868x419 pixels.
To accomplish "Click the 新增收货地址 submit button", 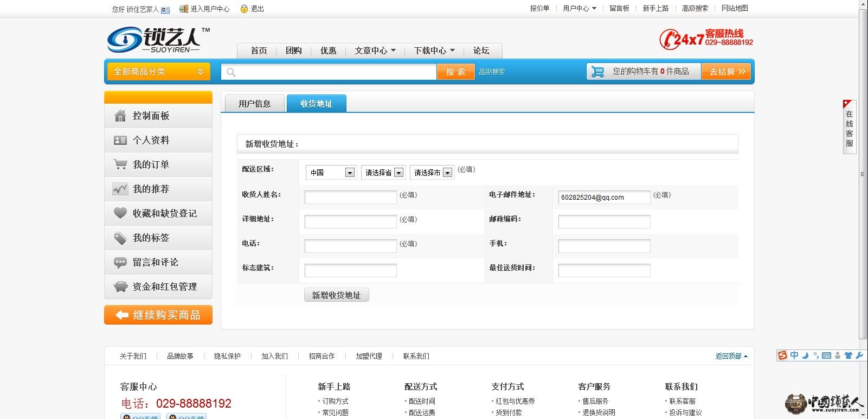I will pyautogui.click(x=336, y=295).
